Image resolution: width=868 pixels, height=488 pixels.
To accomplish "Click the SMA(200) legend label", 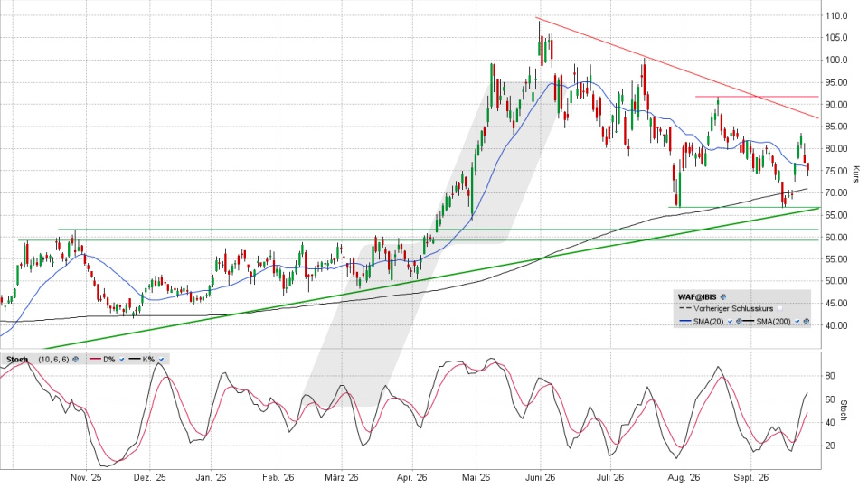I will point(773,322).
